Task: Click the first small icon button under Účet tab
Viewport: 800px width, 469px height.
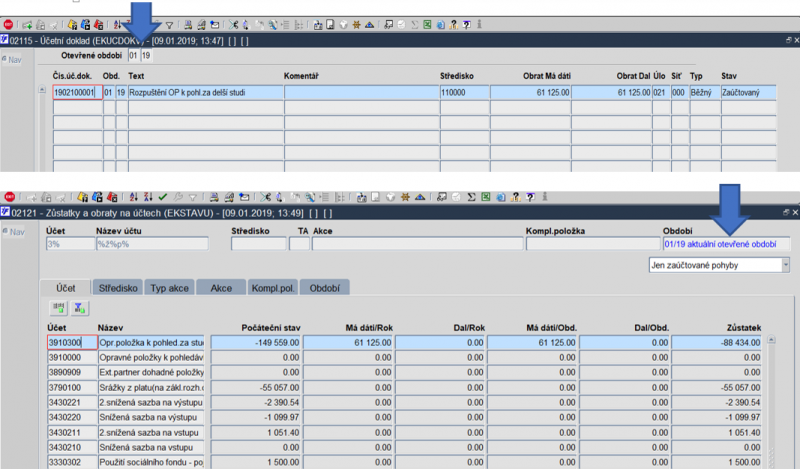Action: tap(59, 308)
